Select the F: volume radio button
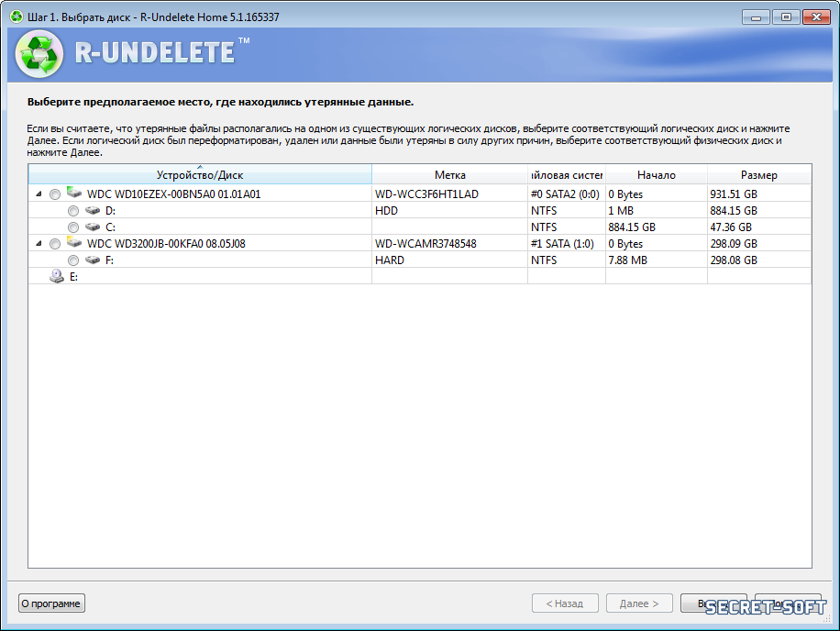The image size is (840, 631). point(73,260)
